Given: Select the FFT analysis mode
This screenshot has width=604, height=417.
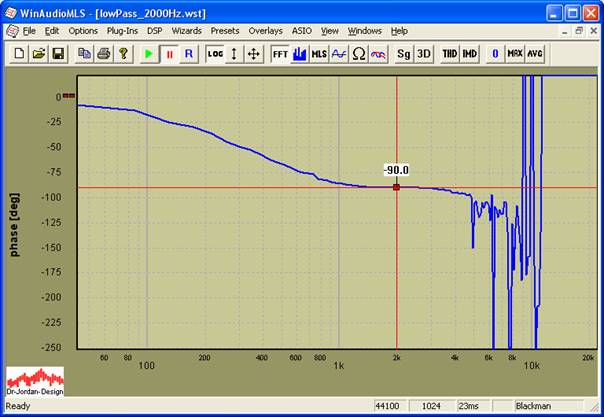Looking at the screenshot, I should click(x=280, y=54).
